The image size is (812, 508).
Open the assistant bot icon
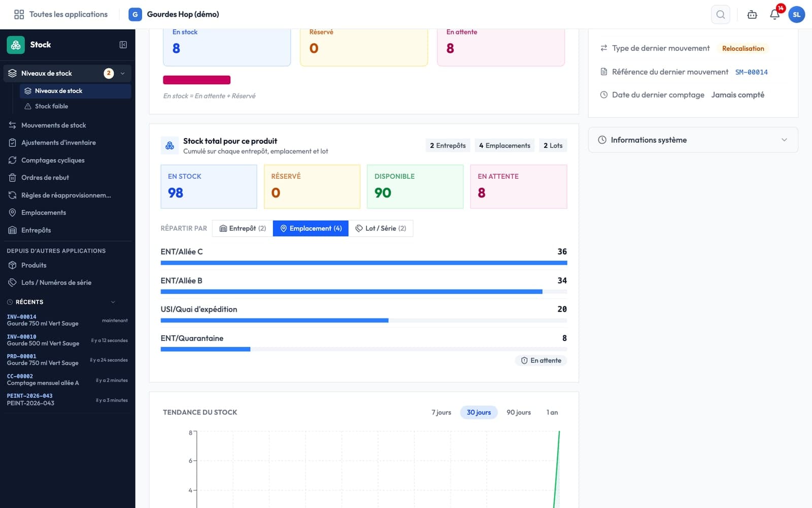(752, 14)
